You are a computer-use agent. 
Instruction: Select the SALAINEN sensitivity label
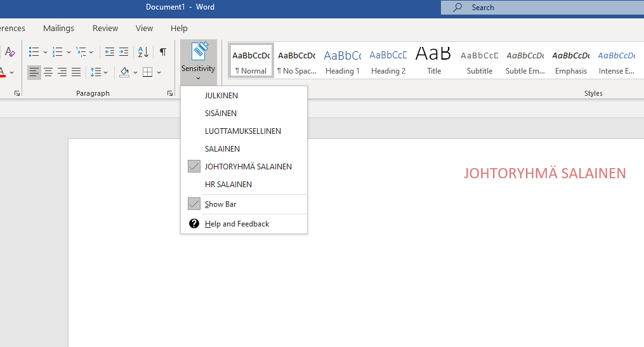244,148
